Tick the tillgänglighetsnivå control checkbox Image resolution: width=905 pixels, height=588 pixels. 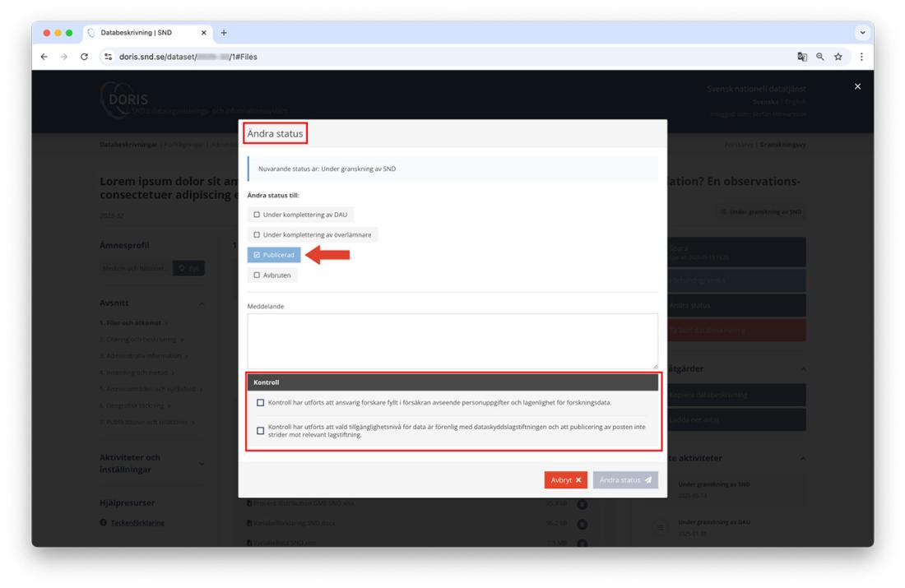click(261, 430)
